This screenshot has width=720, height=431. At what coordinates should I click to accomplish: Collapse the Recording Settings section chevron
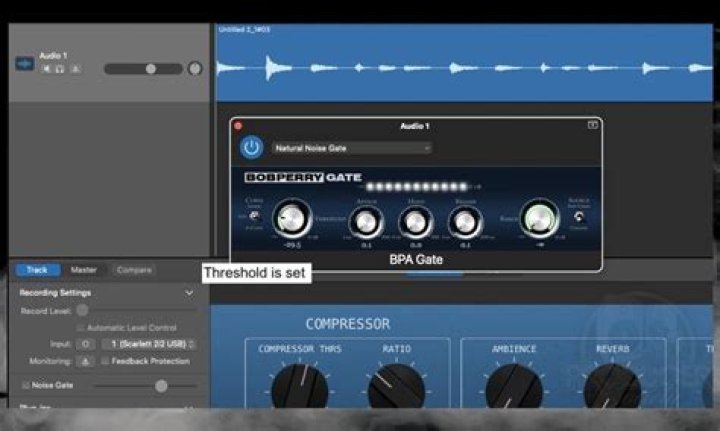click(189, 293)
